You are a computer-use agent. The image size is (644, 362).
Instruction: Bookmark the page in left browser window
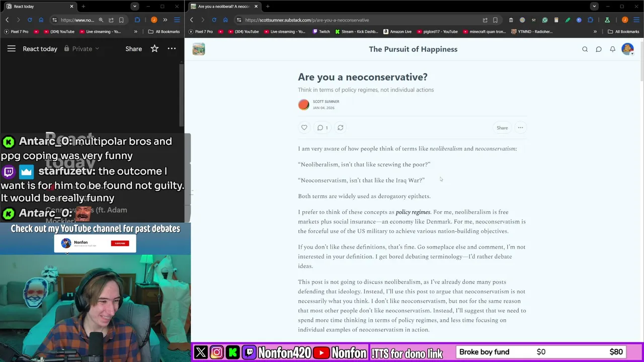tap(121, 20)
